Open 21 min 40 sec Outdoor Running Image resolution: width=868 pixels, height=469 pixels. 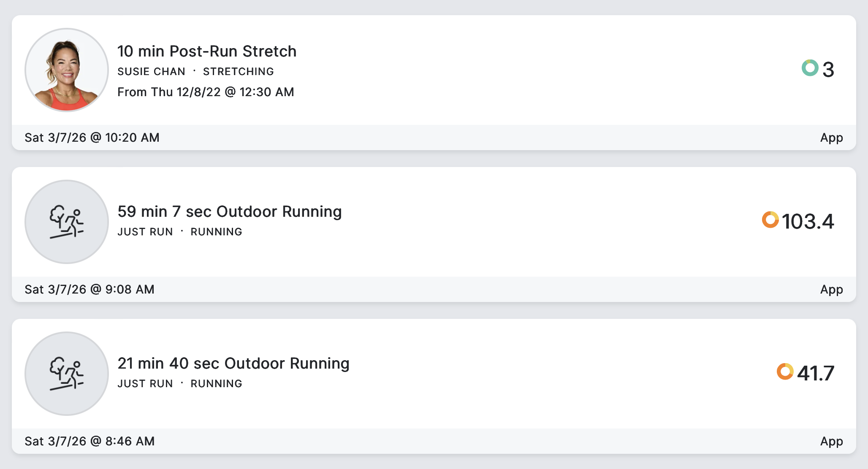[x=233, y=364]
